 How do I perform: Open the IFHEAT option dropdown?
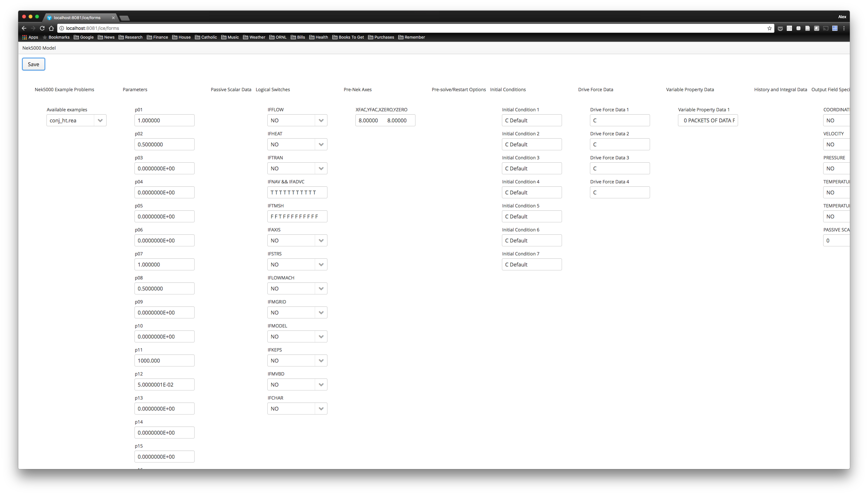tap(321, 144)
